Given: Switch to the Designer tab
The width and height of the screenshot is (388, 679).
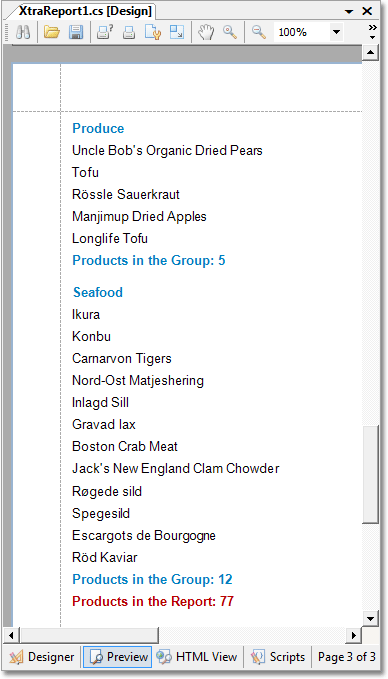Looking at the screenshot, I should point(42,657).
